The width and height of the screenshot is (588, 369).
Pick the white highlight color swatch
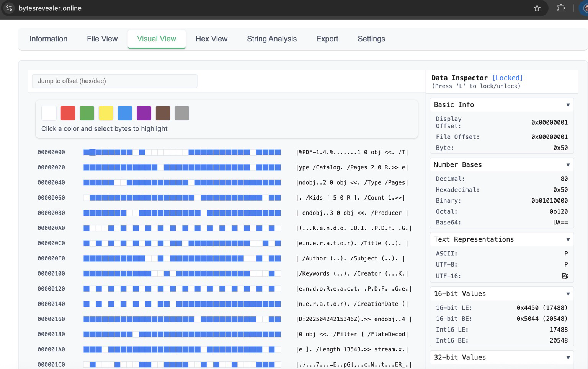(x=49, y=113)
